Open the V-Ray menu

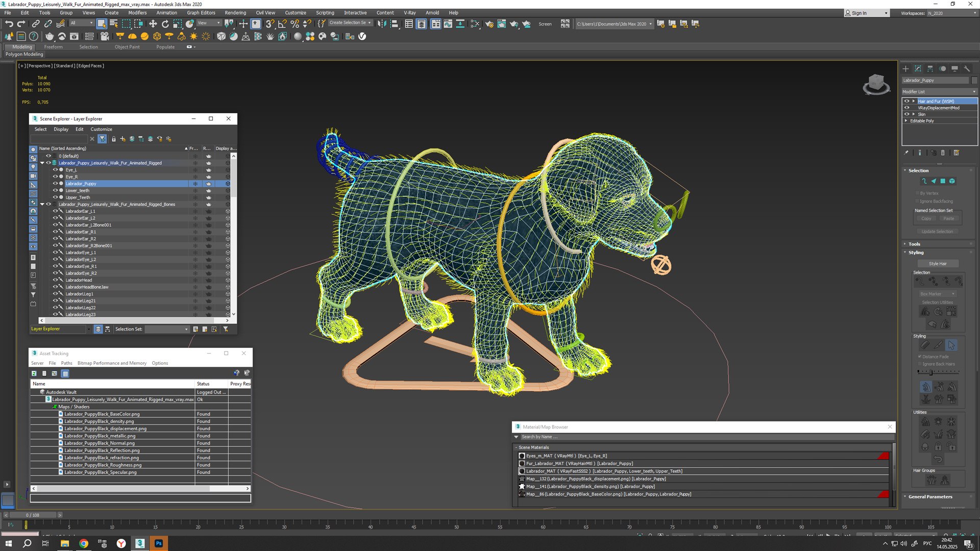410,13
